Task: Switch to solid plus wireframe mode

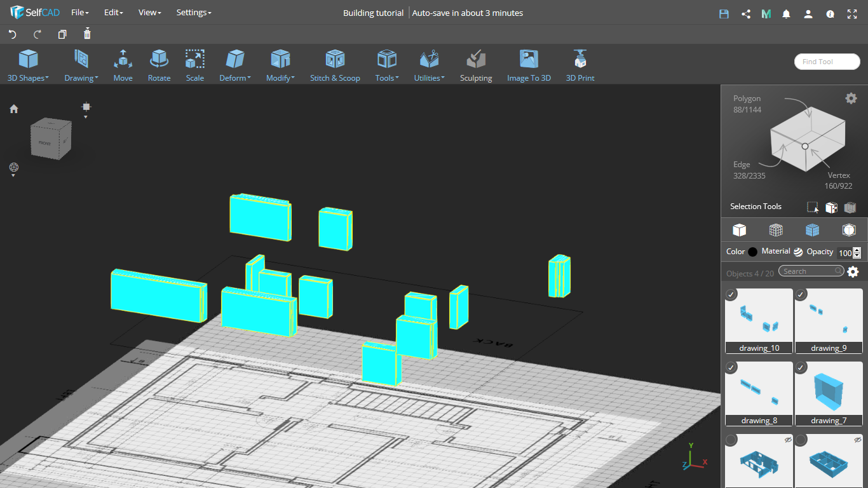Action: tap(812, 230)
